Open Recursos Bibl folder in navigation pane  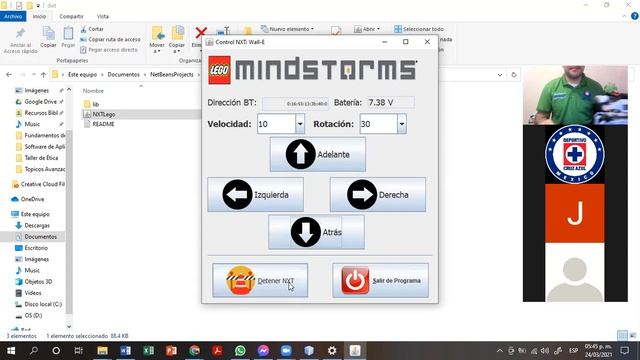tap(41, 113)
